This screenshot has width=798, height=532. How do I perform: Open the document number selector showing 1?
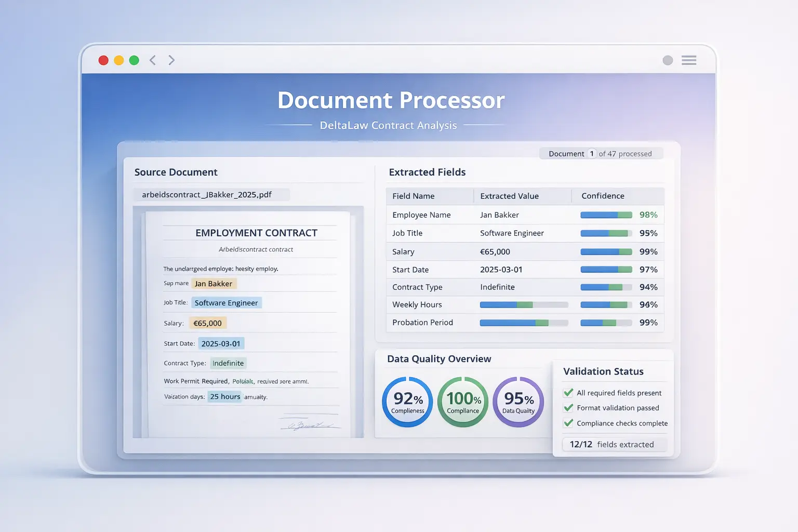click(591, 154)
